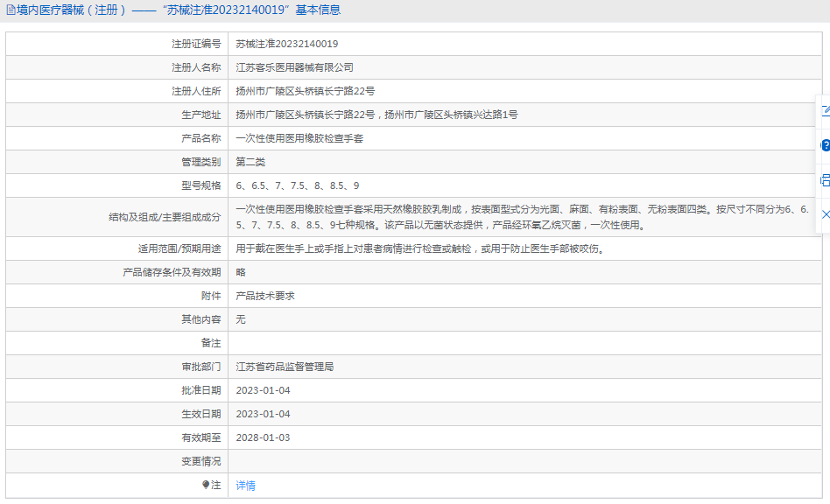Click the registrant name 江苏客乐医用器械有限公司
This screenshot has width=830, height=504.
(295, 67)
